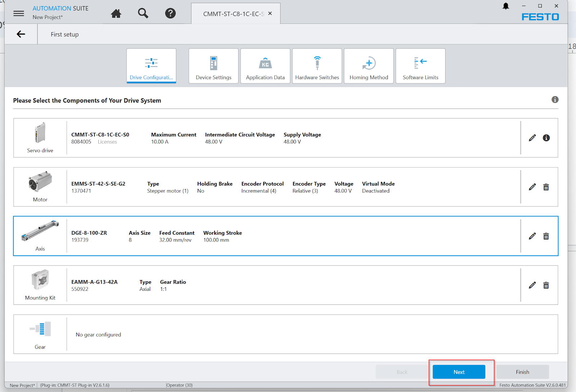Click the First setup heading
Viewport: 576px width, 392px height.
tap(64, 35)
